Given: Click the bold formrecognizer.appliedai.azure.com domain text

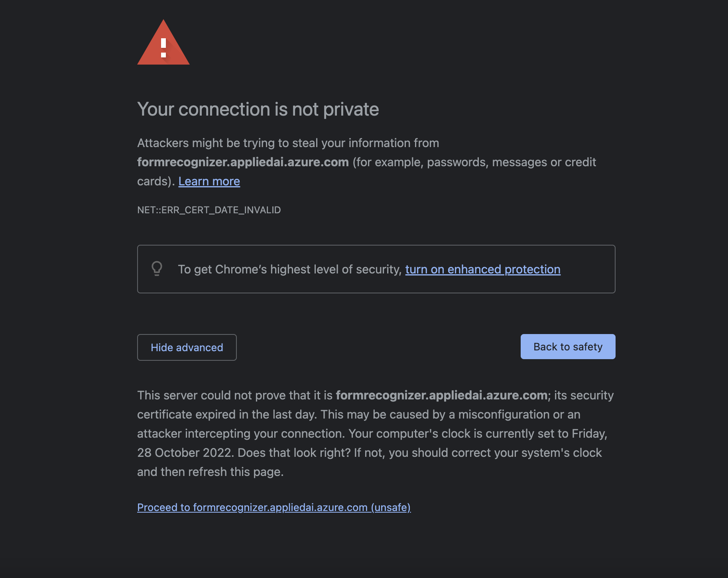Looking at the screenshot, I should 243,162.
